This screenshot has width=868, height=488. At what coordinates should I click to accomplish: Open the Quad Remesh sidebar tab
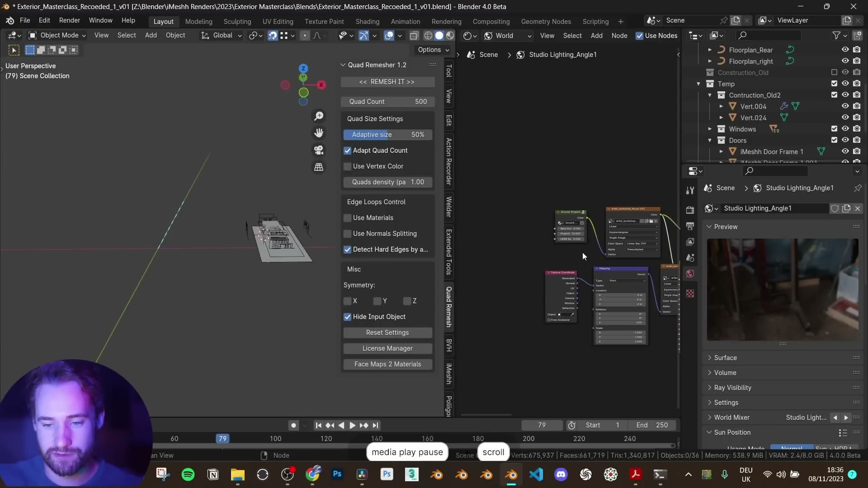coord(449,307)
